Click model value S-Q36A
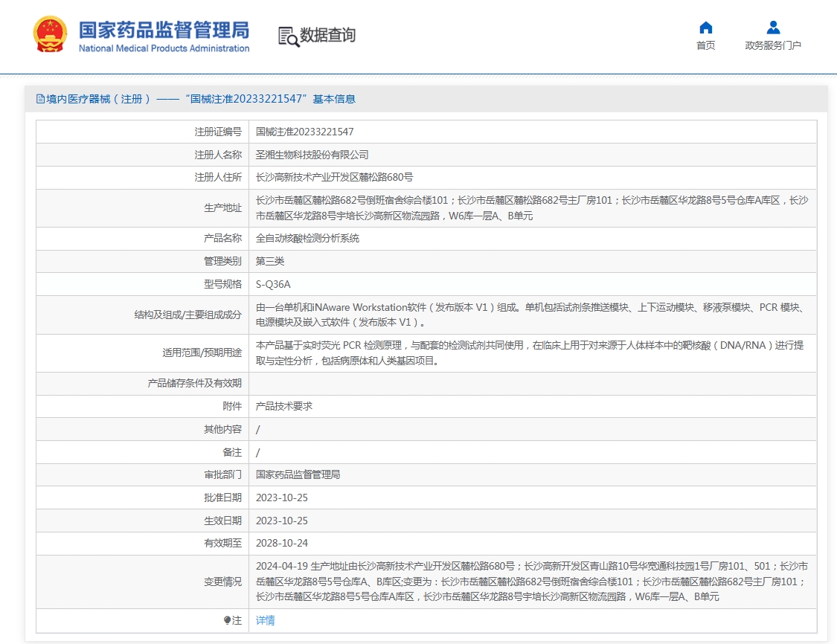The image size is (837, 644). click(273, 284)
